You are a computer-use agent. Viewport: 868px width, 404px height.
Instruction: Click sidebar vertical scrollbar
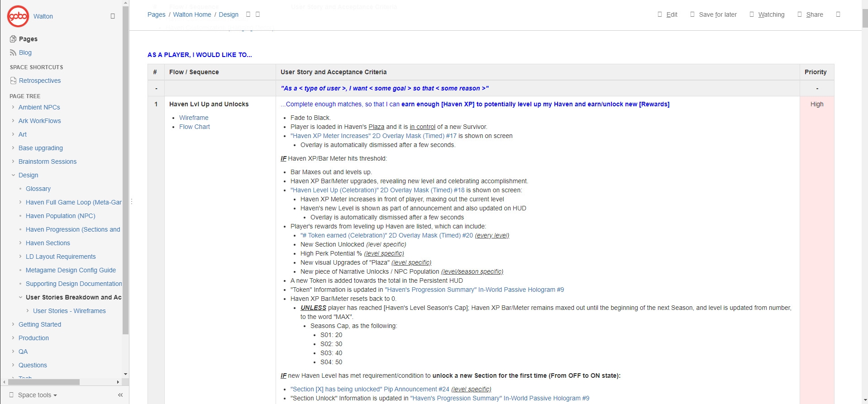coord(125,170)
